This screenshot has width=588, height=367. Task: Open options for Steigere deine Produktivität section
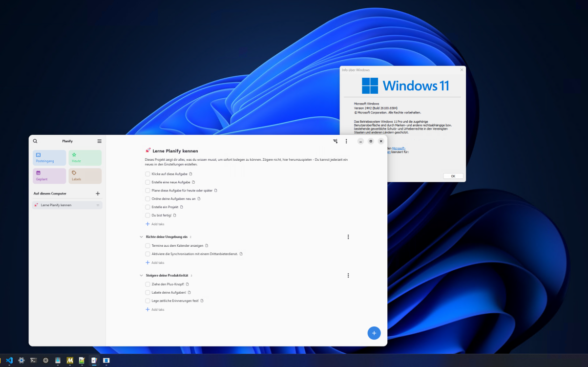(x=348, y=275)
